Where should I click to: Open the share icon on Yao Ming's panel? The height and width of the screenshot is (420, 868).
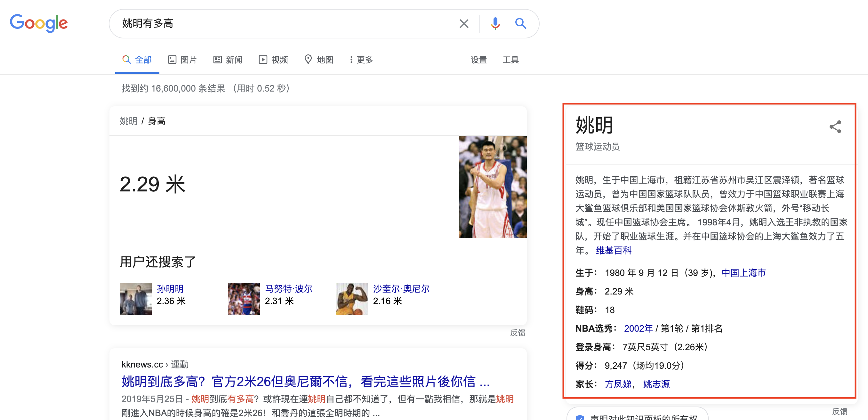tap(835, 127)
